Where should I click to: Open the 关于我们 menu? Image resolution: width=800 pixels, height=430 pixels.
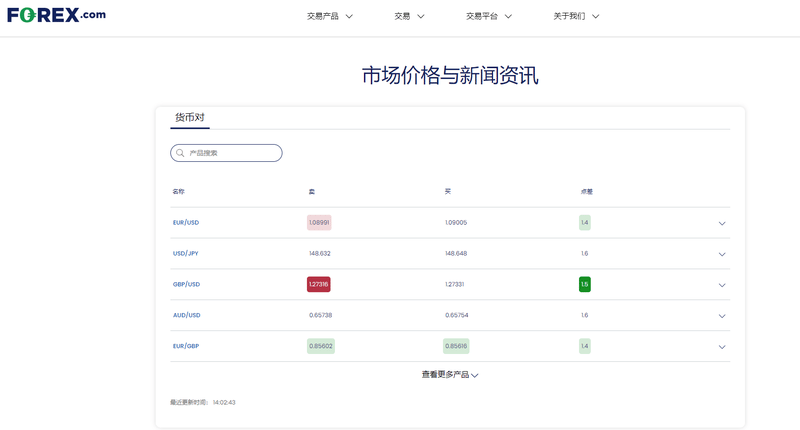[x=576, y=16]
